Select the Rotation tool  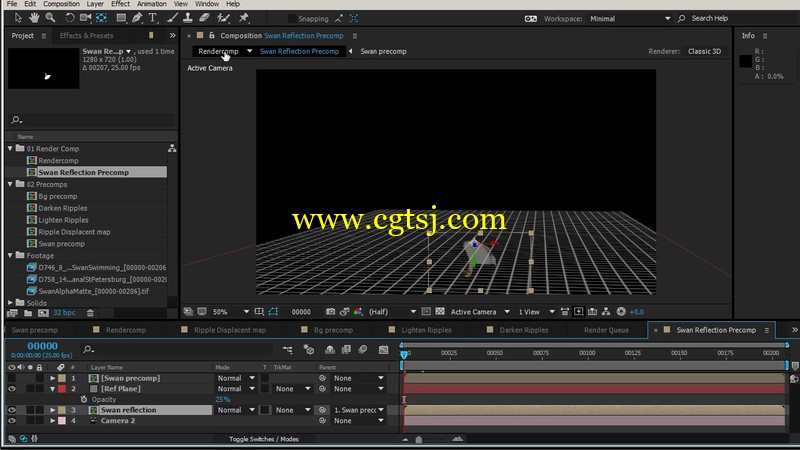[x=69, y=18]
